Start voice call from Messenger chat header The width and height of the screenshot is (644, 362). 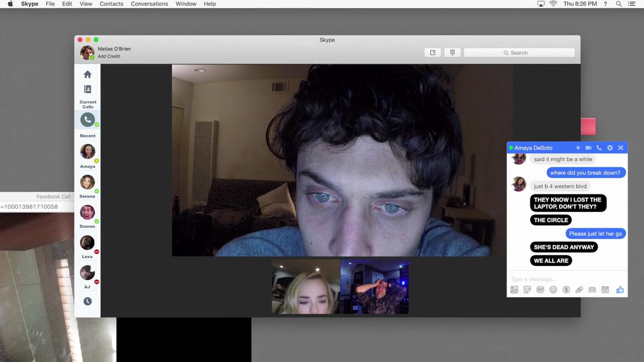[599, 148]
